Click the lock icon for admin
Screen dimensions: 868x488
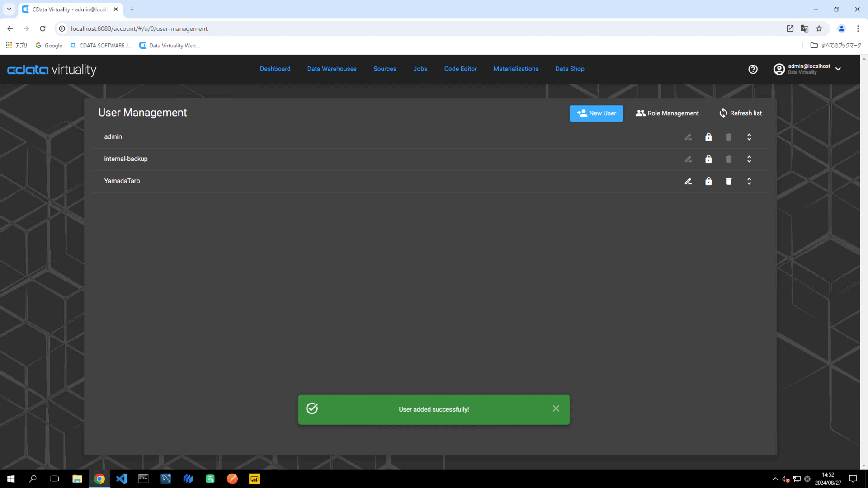coord(708,137)
